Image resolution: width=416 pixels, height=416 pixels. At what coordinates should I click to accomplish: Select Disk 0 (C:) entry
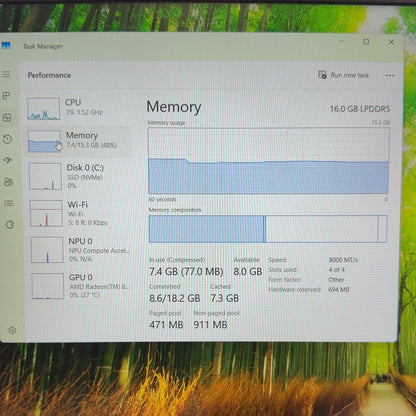[x=79, y=176]
